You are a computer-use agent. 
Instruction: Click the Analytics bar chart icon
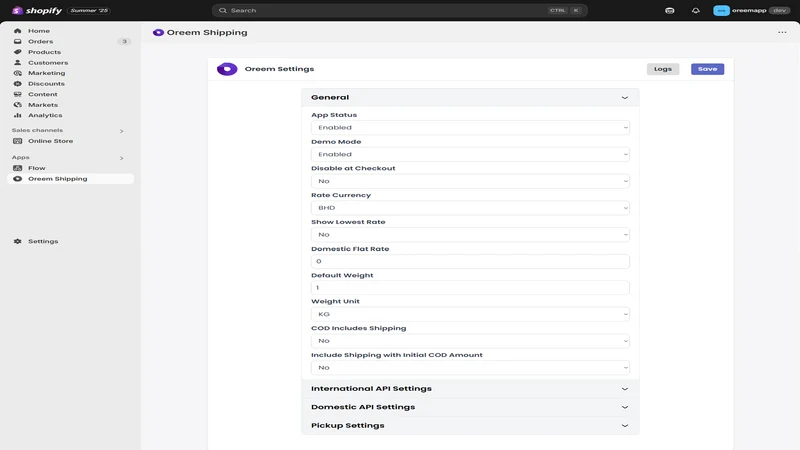tap(17, 115)
